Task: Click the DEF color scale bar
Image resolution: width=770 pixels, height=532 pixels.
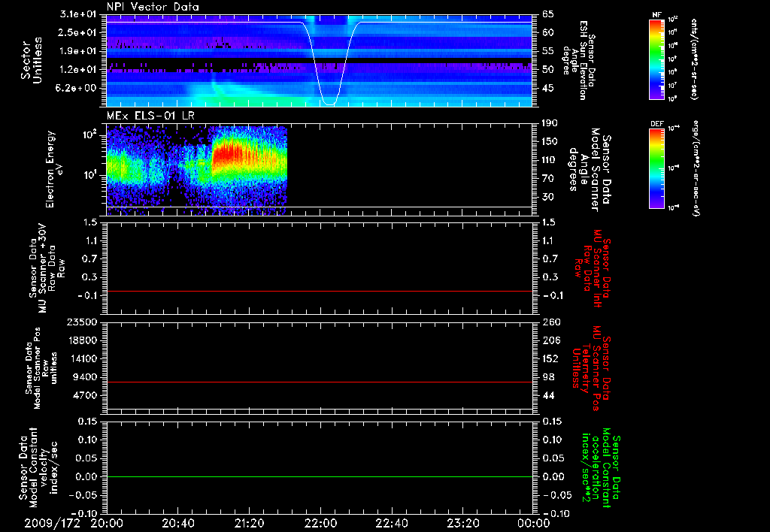Action: tap(656, 168)
